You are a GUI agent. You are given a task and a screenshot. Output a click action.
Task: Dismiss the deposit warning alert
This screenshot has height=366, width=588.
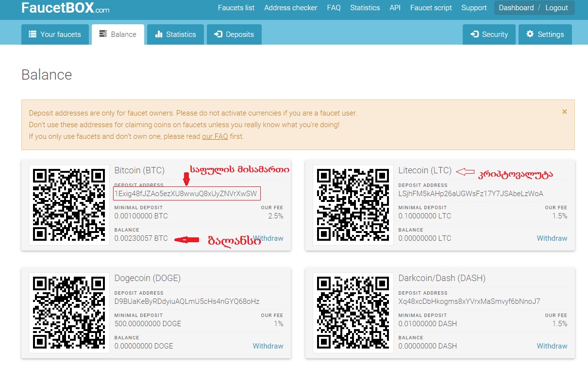tap(564, 112)
